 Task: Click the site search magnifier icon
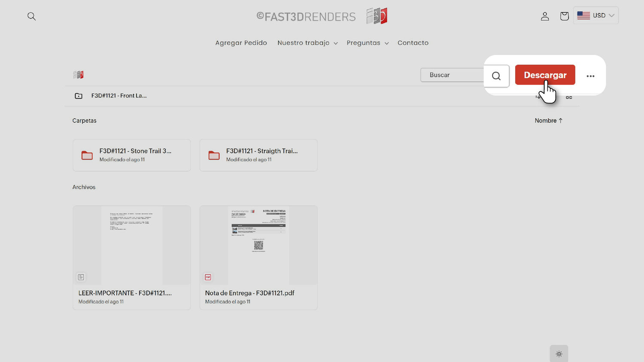pyautogui.click(x=31, y=16)
